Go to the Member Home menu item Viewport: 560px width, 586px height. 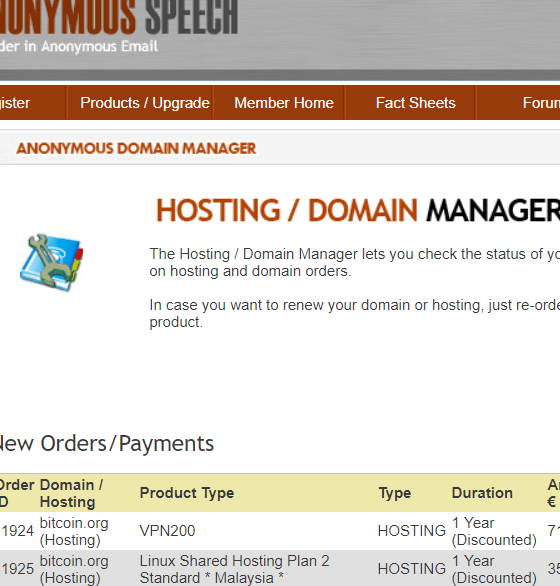pyautogui.click(x=283, y=103)
